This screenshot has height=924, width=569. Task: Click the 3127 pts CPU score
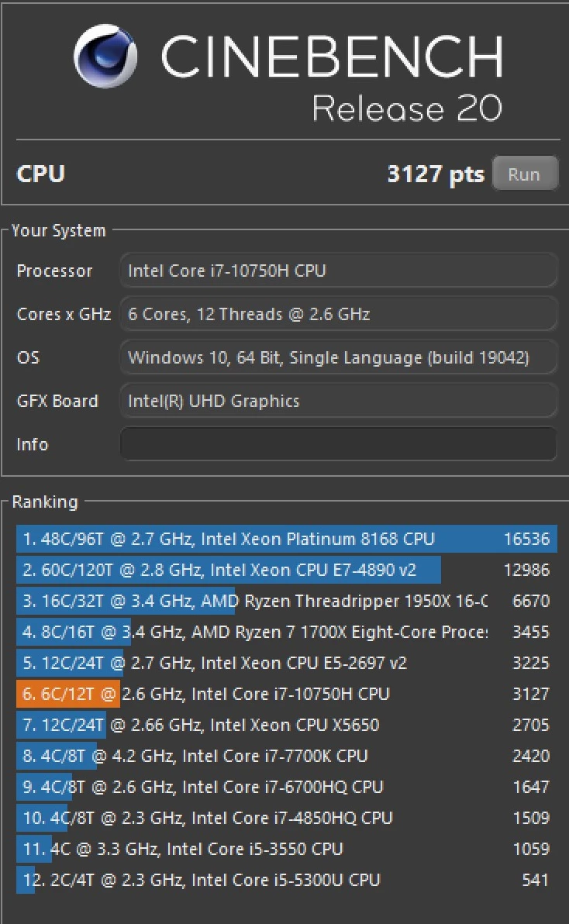[x=436, y=174]
